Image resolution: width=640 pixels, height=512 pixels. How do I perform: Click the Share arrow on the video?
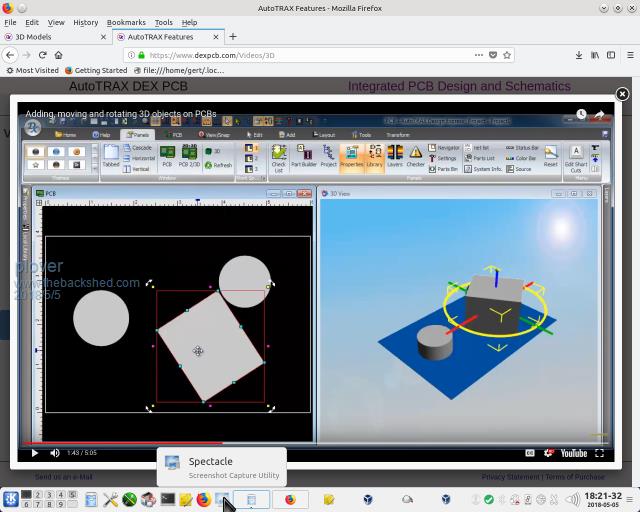pos(600,115)
